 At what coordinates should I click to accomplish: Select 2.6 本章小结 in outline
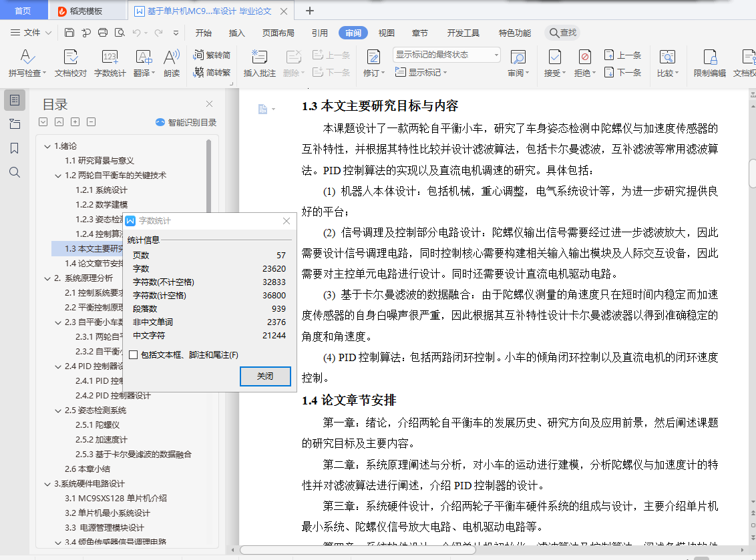(x=87, y=469)
